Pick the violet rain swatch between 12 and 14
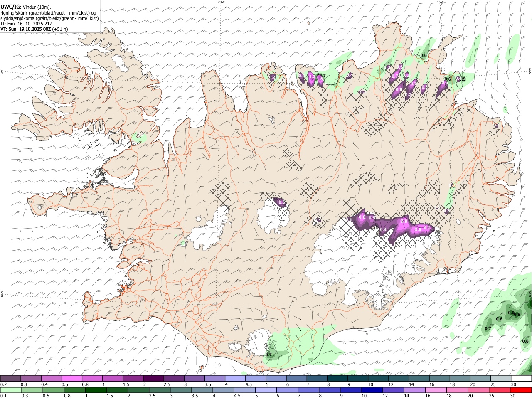This screenshot has width=532, height=399. point(393,390)
